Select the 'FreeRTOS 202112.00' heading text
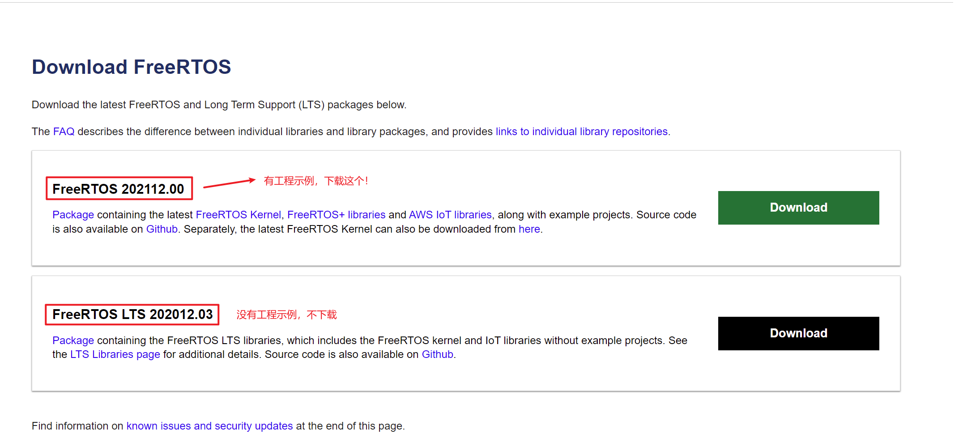980x434 pixels. pos(118,189)
